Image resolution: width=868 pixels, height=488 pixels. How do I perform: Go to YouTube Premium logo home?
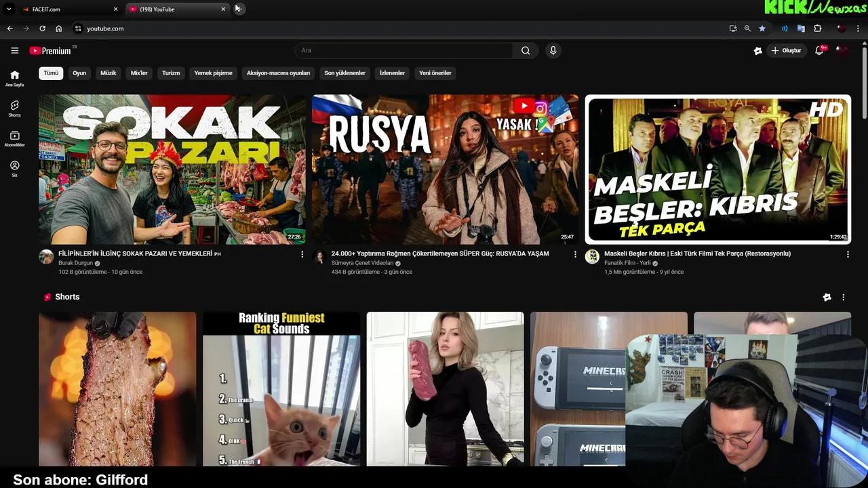point(50,51)
